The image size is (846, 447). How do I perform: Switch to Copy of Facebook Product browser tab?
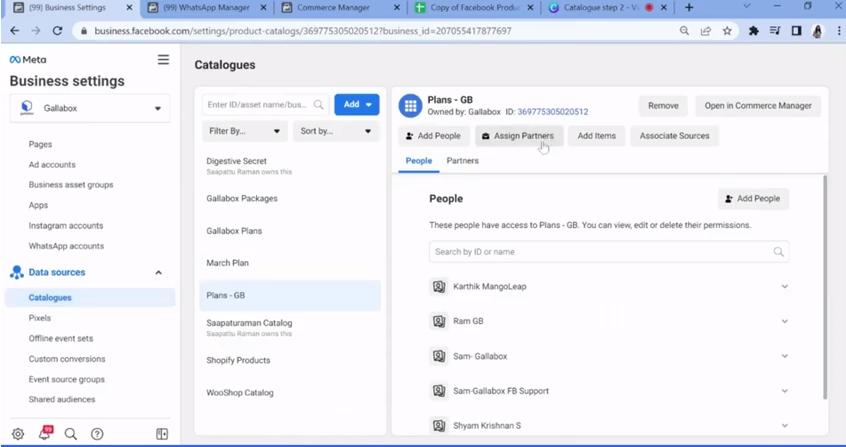pyautogui.click(x=474, y=8)
